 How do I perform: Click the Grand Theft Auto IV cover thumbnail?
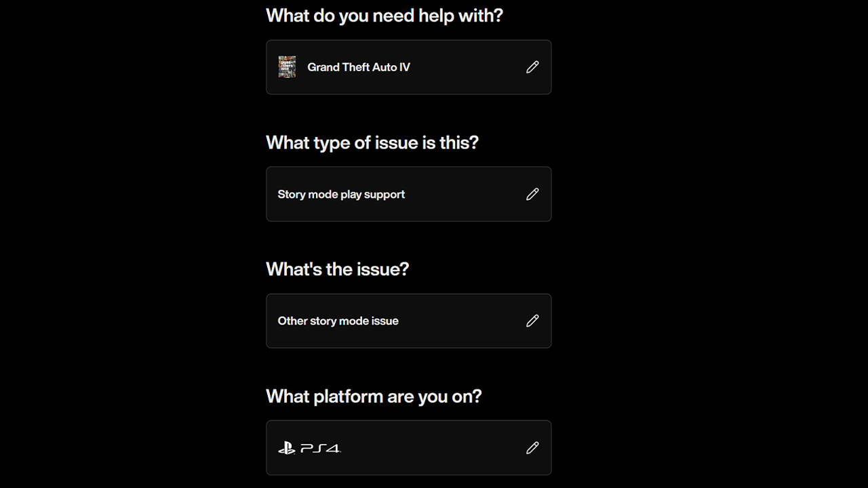287,67
